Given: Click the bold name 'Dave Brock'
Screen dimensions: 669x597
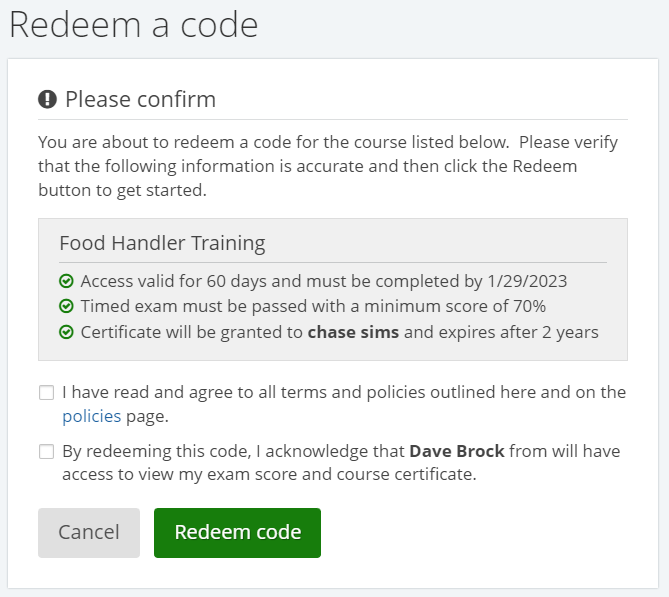Looking at the screenshot, I should [x=457, y=451].
